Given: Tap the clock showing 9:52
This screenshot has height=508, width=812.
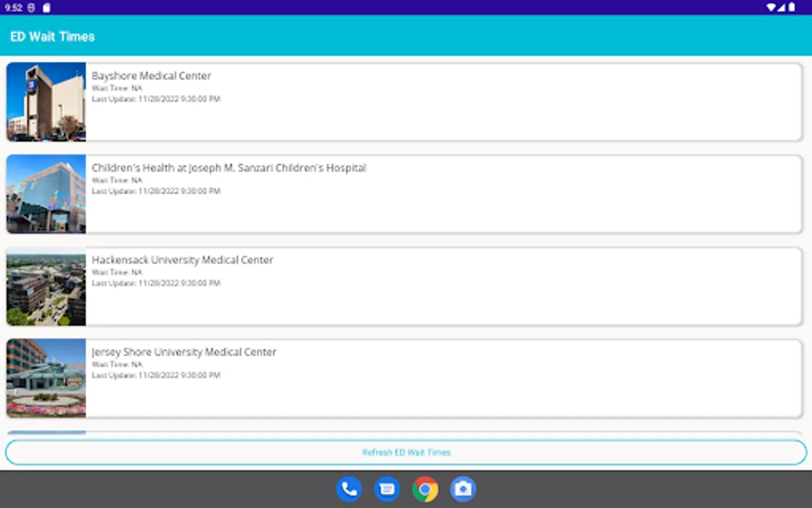Looking at the screenshot, I should (13, 8).
